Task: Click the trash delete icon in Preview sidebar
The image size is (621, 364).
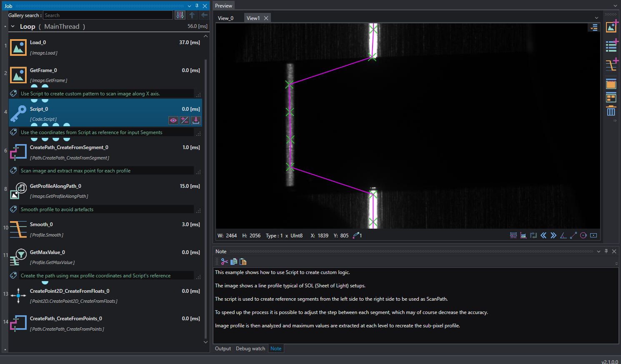Action: [611, 111]
